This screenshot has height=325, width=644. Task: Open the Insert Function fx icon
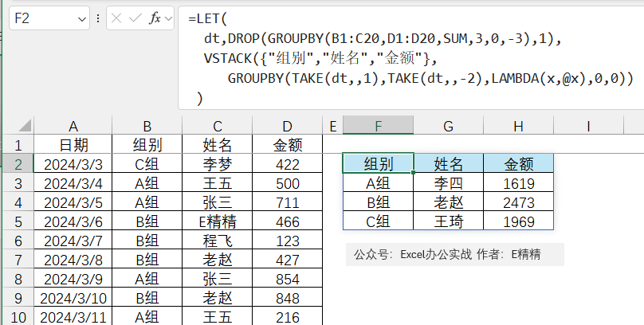pos(155,18)
